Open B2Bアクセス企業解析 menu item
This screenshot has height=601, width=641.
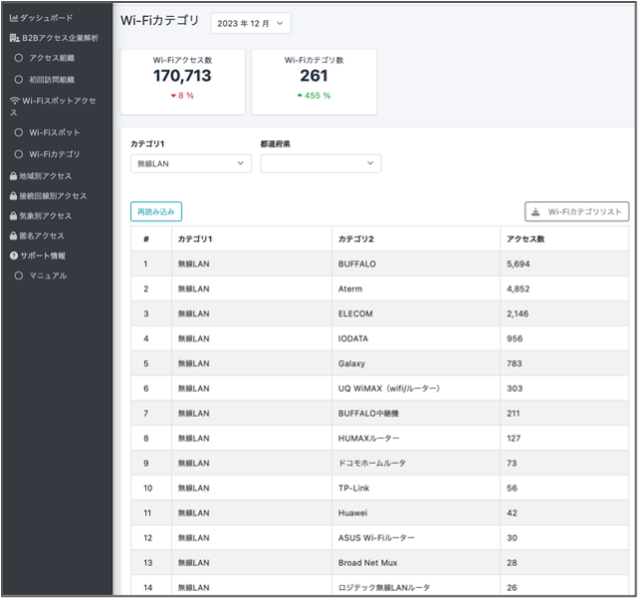point(54,38)
